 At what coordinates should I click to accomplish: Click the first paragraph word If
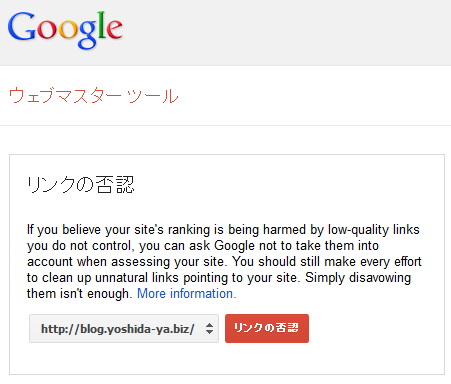point(30,230)
